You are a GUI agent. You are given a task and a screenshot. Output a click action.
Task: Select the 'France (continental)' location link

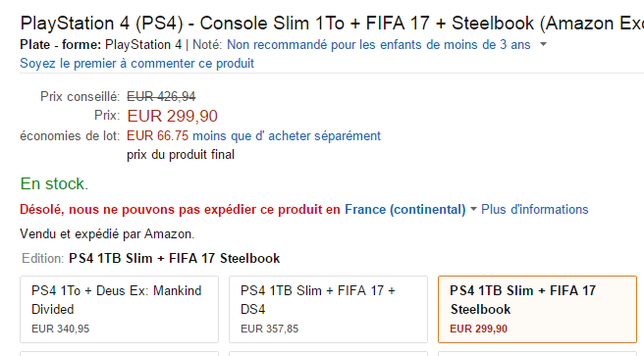pos(405,210)
